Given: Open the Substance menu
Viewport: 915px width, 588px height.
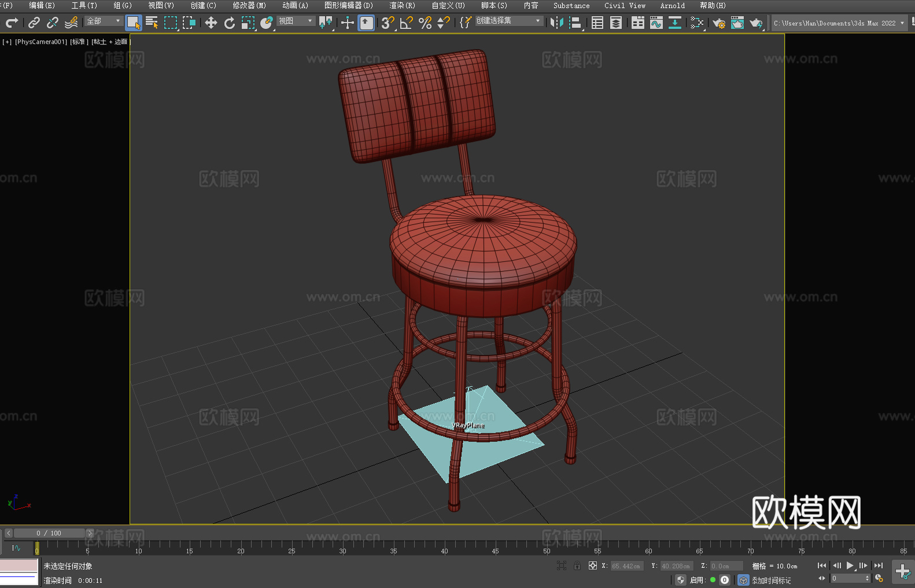Looking at the screenshot, I should coord(571,5).
